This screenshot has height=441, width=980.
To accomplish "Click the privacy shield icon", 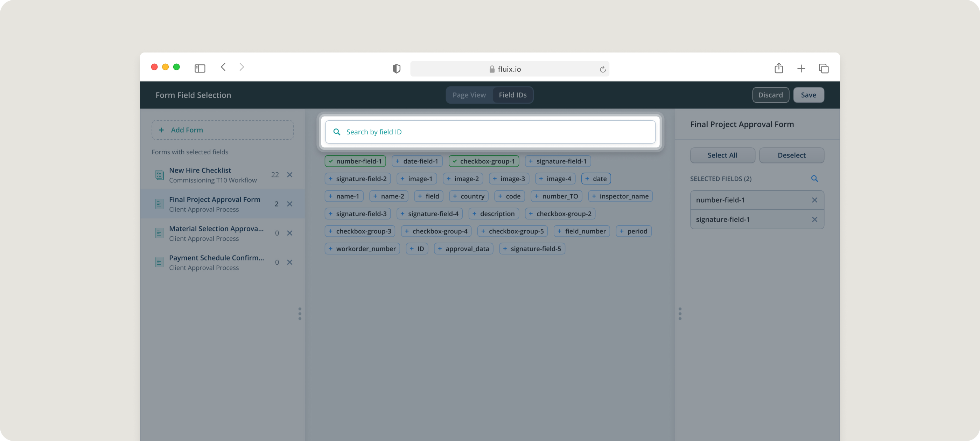I will tap(396, 69).
